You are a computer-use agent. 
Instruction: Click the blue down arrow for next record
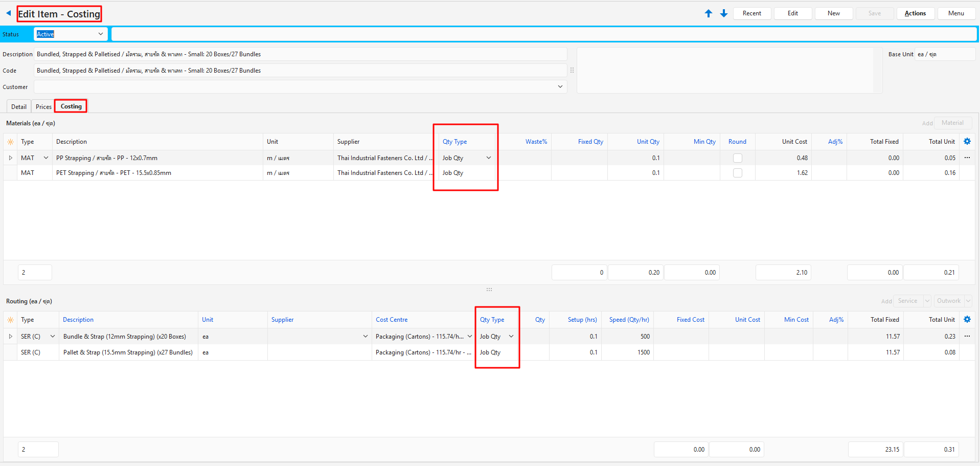click(x=723, y=13)
